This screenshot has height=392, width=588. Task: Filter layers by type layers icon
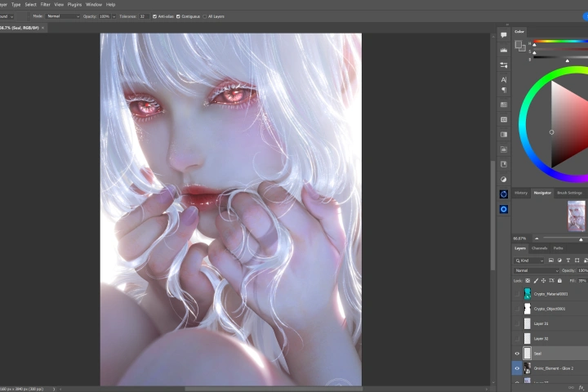568,261
